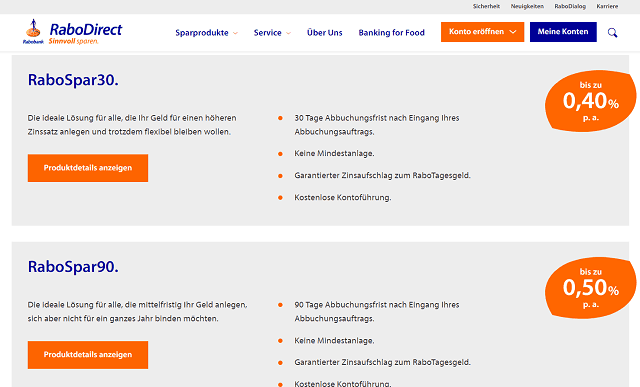Show product details for RaboSpar30
Viewport: 640px width, 387px height.
[x=88, y=168]
